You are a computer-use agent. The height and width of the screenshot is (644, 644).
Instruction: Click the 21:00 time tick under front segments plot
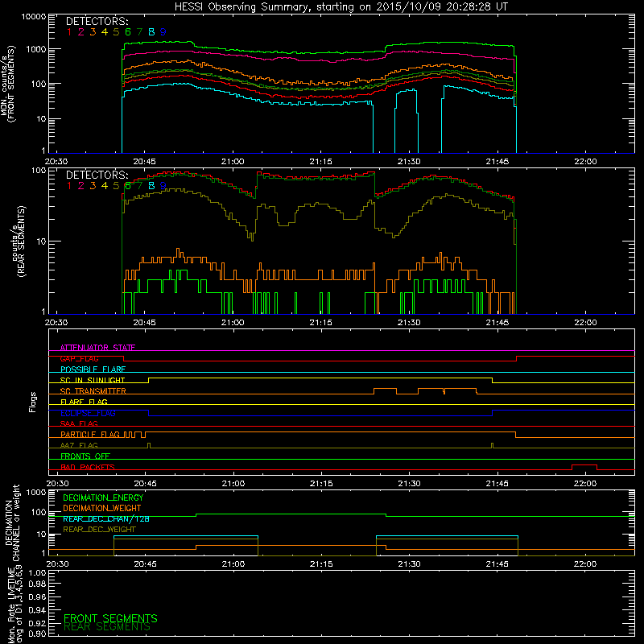pos(233,162)
